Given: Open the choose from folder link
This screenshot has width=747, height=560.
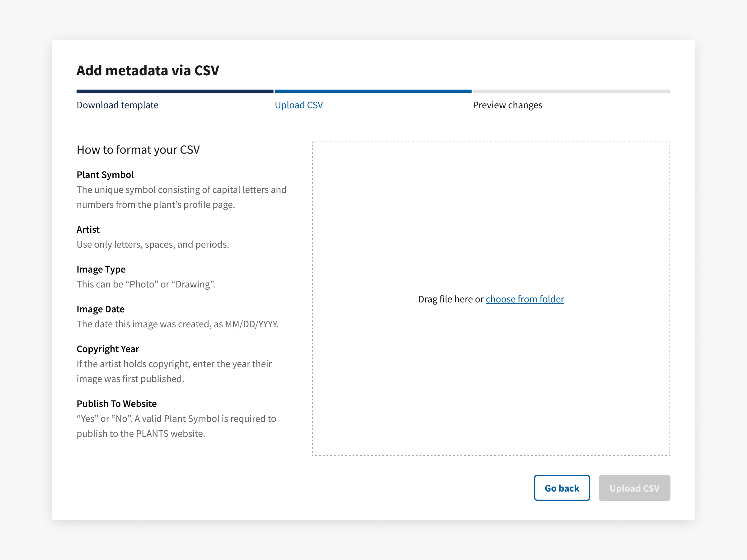Looking at the screenshot, I should (524, 299).
